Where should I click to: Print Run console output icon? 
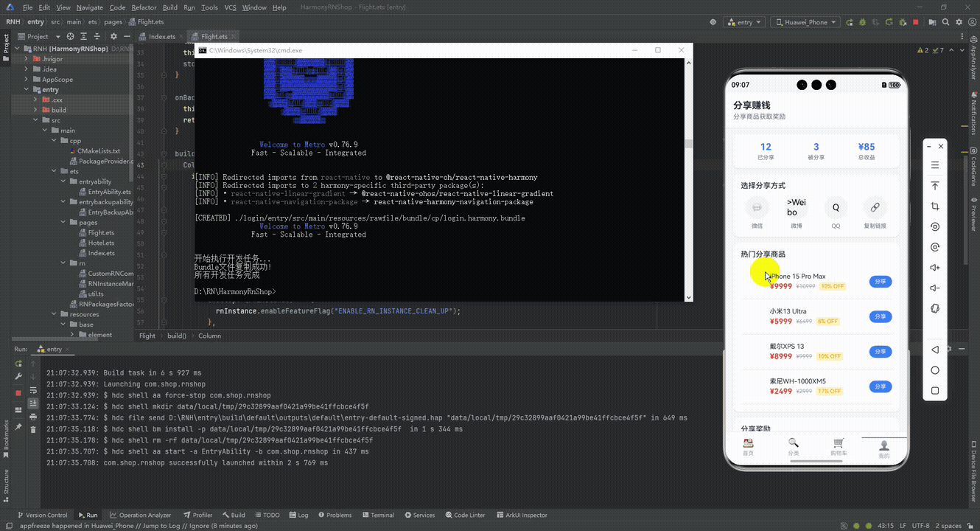[33, 417]
